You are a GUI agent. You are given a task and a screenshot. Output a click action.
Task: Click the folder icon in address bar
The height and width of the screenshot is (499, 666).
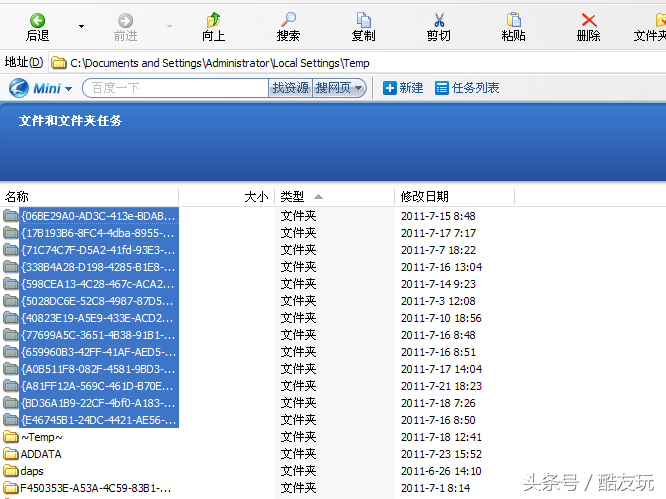tap(59, 63)
